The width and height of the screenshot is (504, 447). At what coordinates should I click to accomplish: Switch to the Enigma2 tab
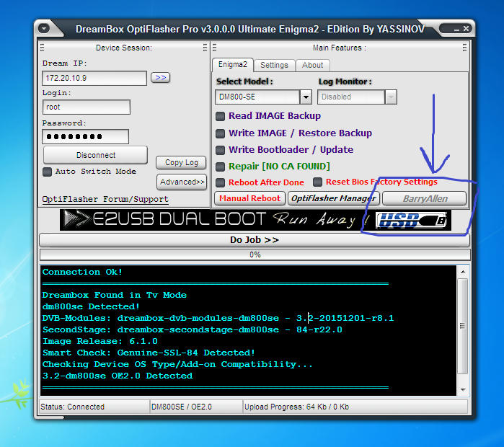coord(233,65)
